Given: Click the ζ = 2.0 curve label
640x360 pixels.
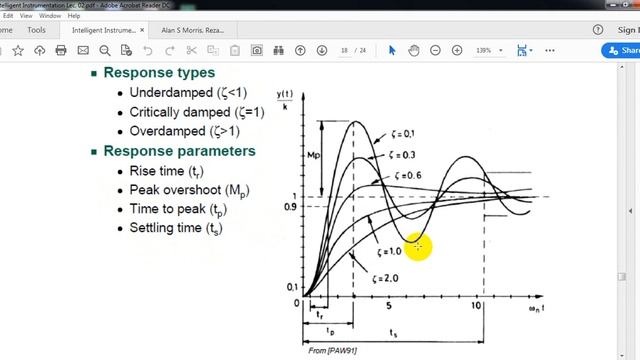Looking at the screenshot, I should [x=385, y=278].
